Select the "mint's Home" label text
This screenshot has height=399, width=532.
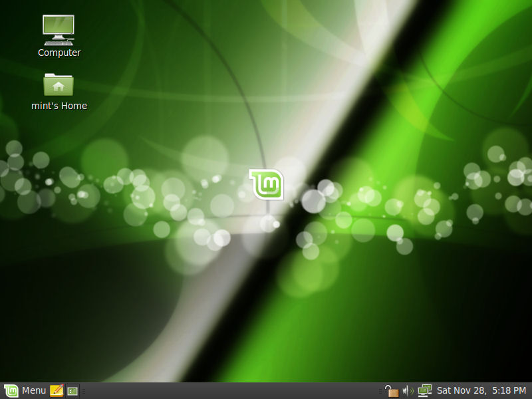point(59,106)
